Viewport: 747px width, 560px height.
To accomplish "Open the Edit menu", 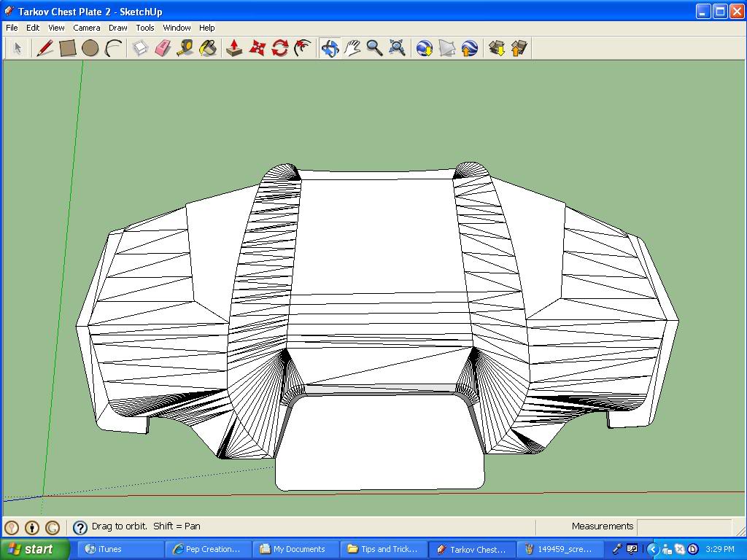I will tap(33, 28).
